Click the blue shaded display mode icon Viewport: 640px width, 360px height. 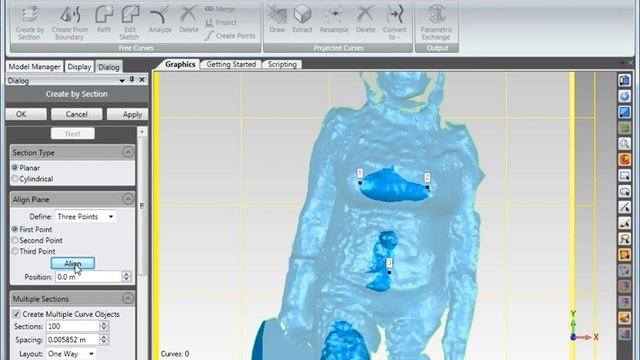tap(624, 112)
